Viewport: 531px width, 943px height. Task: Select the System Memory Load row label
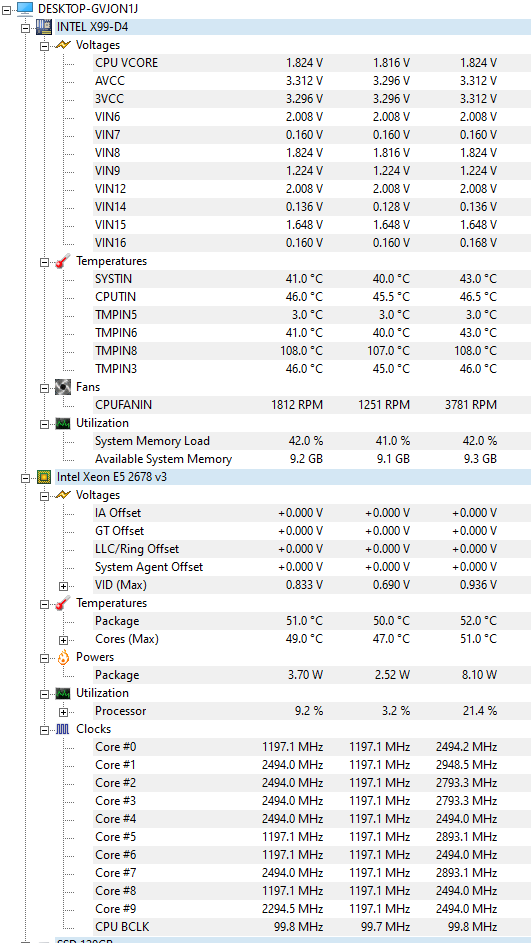152,441
